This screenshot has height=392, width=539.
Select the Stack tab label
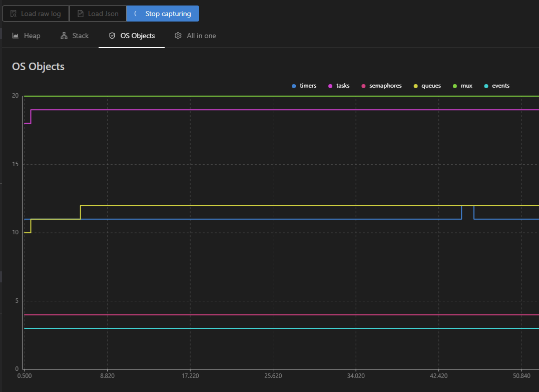80,36
